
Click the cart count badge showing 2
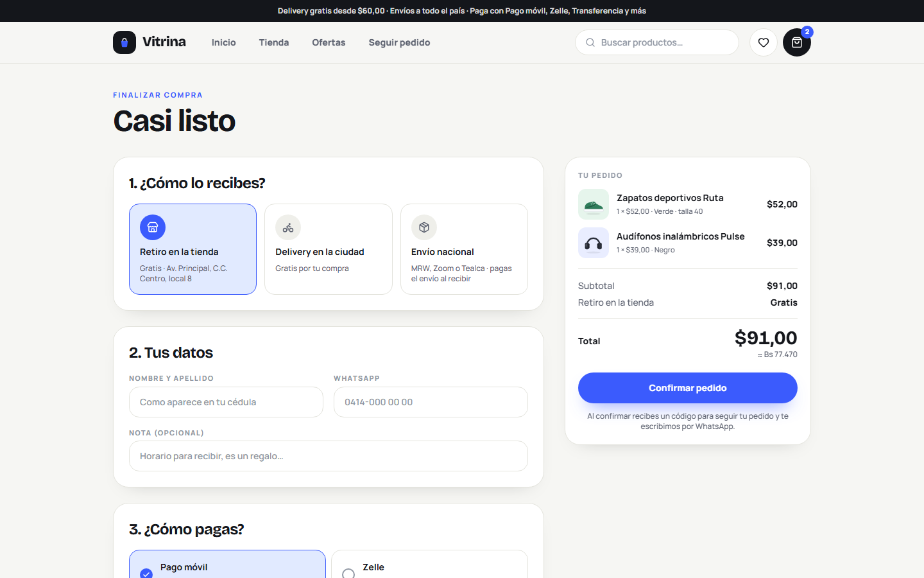[807, 31]
